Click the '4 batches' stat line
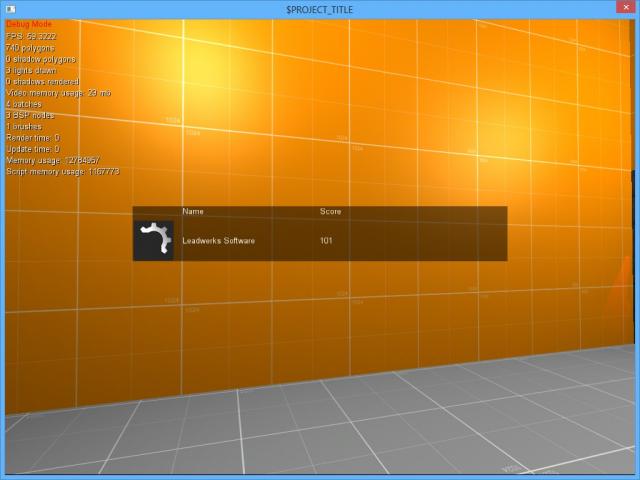Viewport: 640px width, 480px height. (x=24, y=104)
